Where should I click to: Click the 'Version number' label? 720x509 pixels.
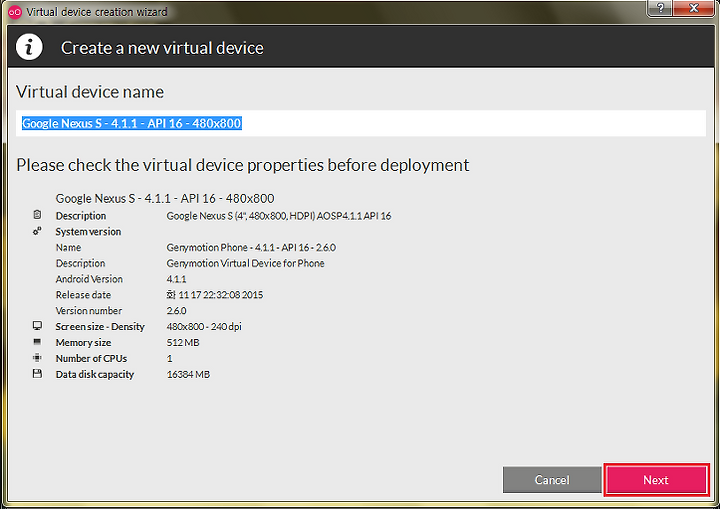point(89,311)
